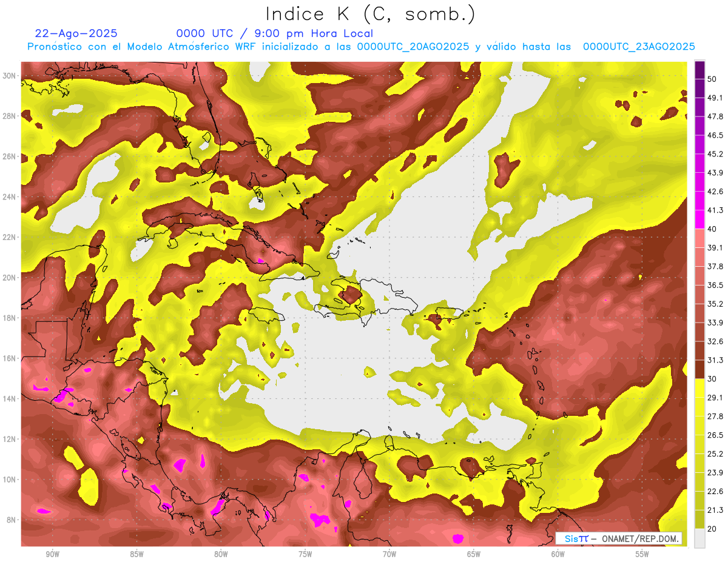
Task: Click the "30N" latitude label
Action: (x=10, y=75)
